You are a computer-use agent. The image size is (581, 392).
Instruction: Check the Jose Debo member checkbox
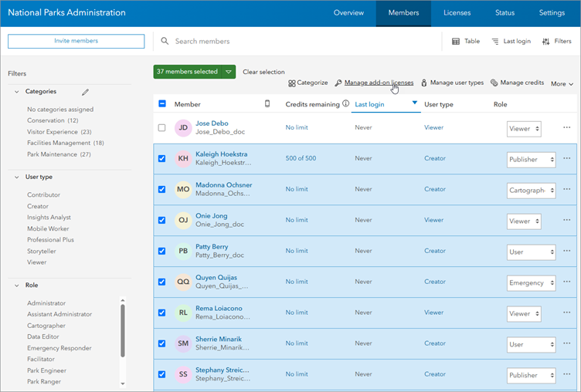pyautogui.click(x=162, y=128)
